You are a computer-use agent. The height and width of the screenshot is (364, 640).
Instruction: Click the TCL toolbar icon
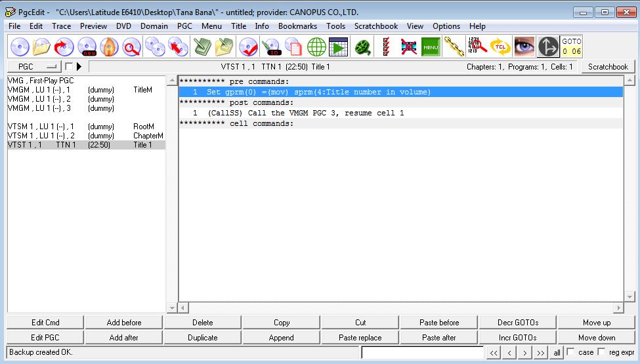[500, 47]
